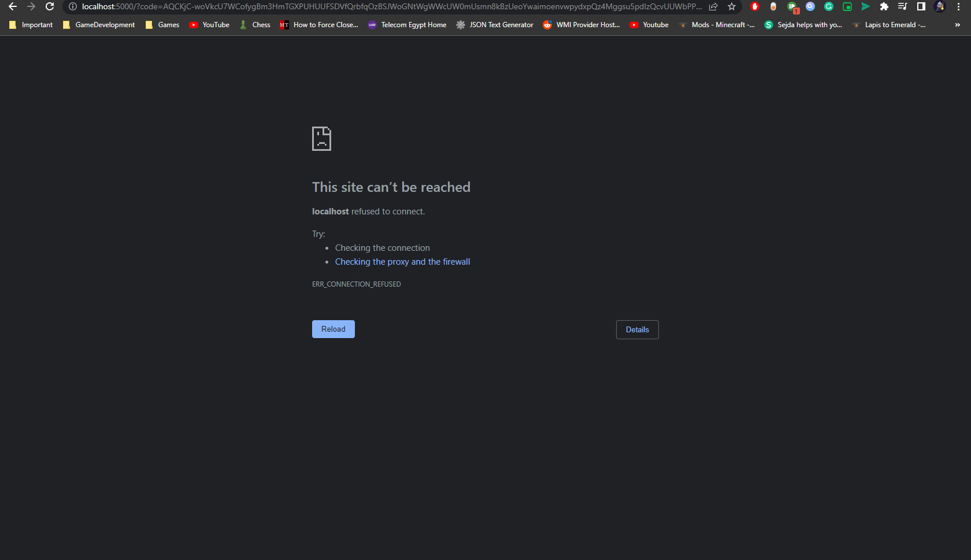Open the Details button

(637, 329)
